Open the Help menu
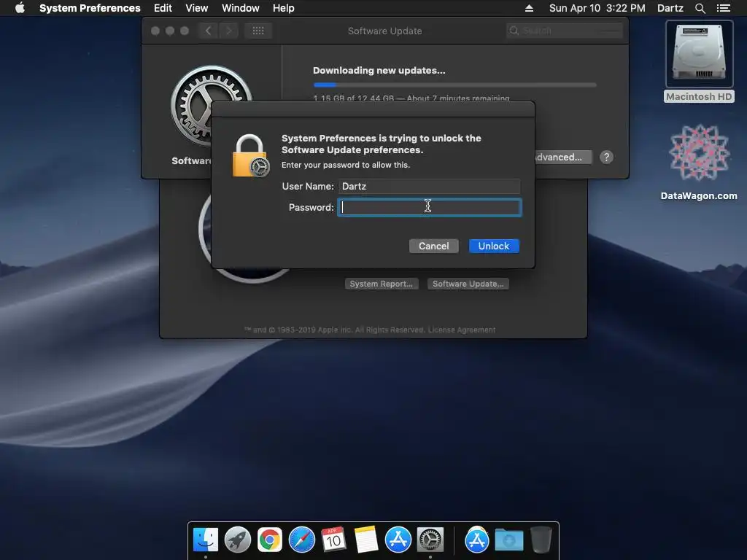This screenshot has height=560, width=747. point(284,8)
